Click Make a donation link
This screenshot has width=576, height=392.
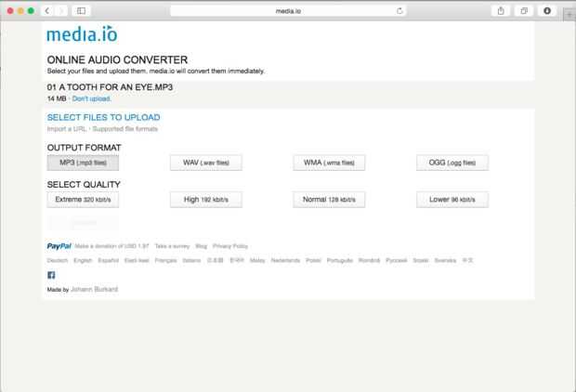[111, 246]
